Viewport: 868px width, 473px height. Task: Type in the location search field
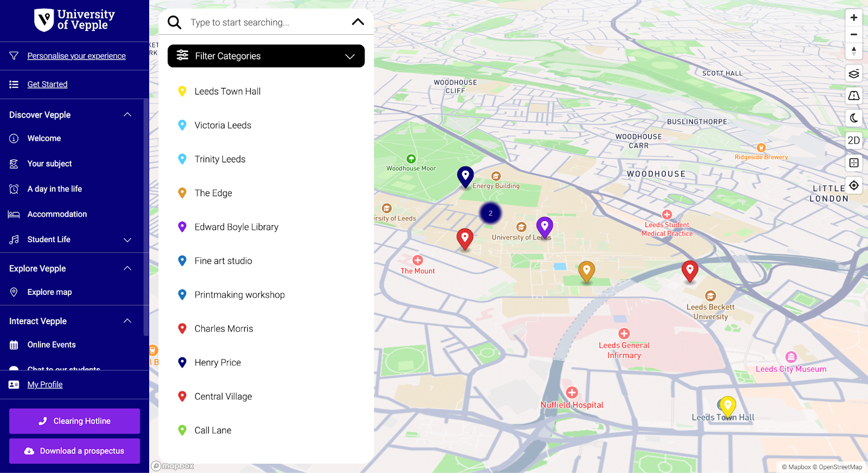point(266,22)
